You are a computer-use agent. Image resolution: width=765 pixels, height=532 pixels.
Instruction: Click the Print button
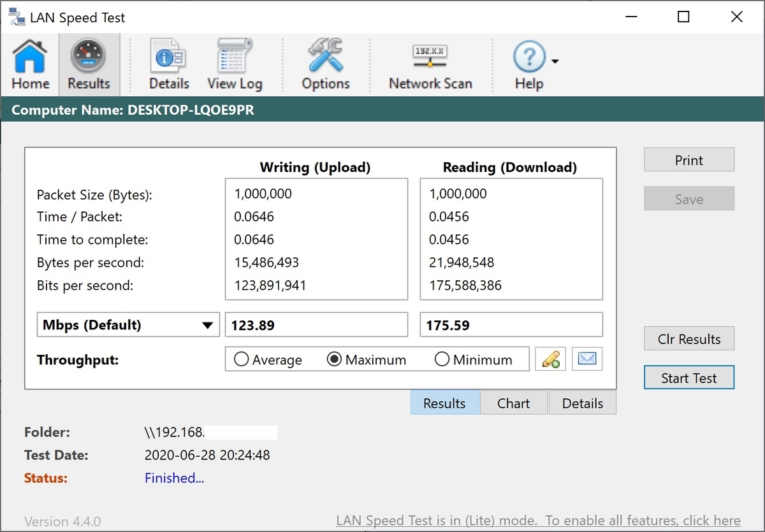pos(689,160)
